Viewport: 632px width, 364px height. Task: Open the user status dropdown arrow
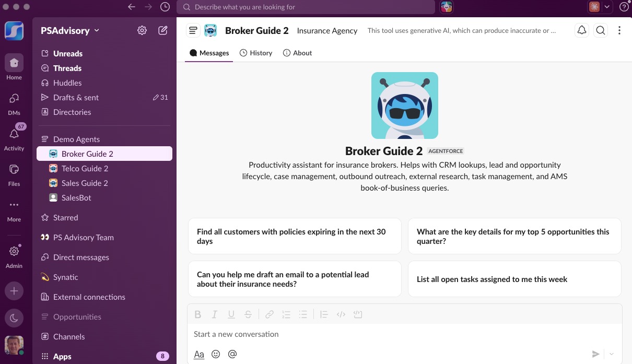coord(607,7)
